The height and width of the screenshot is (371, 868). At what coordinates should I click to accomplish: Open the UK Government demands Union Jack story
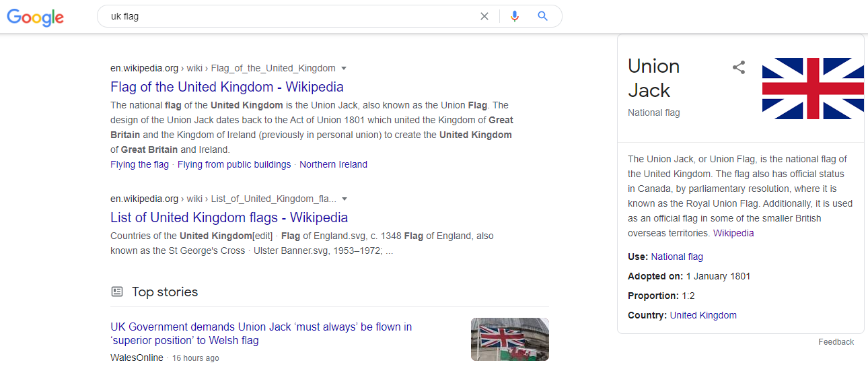click(x=261, y=333)
